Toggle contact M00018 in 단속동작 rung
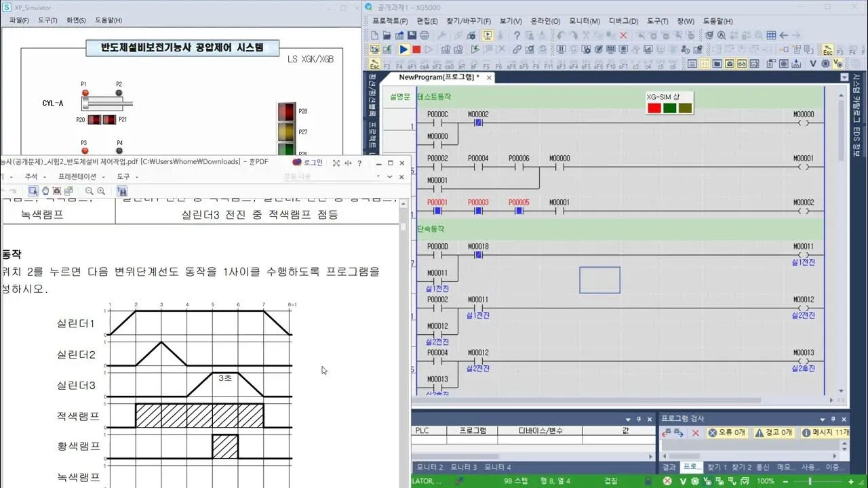 (x=478, y=255)
